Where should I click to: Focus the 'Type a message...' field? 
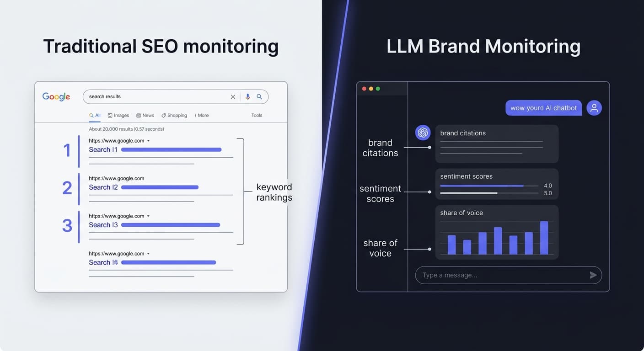coord(508,275)
